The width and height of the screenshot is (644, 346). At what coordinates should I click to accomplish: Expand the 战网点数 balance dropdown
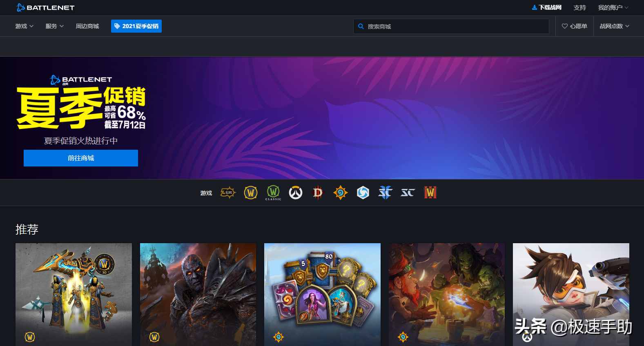(614, 26)
